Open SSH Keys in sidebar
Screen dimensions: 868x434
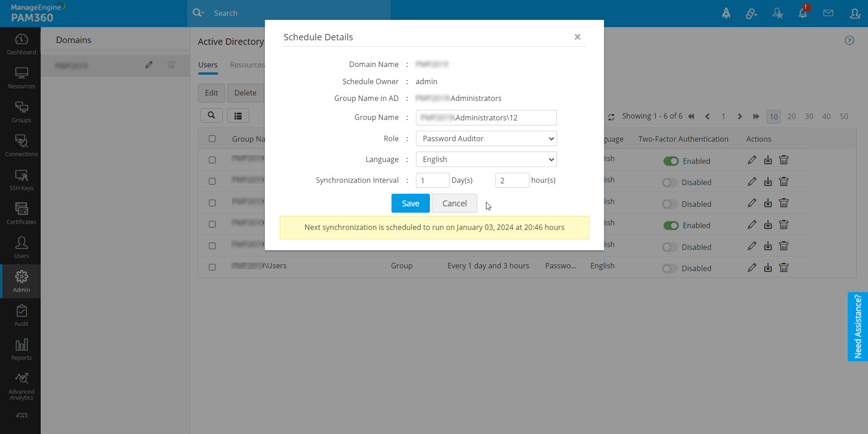[21, 180]
